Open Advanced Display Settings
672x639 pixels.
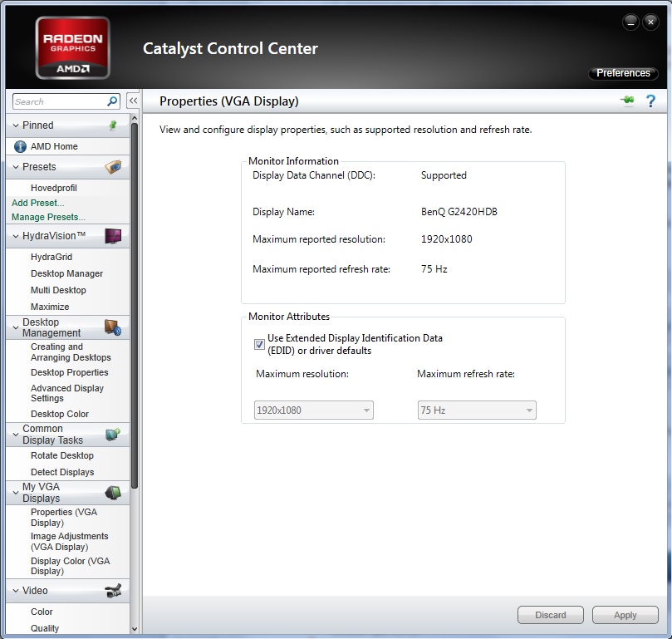(67, 393)
